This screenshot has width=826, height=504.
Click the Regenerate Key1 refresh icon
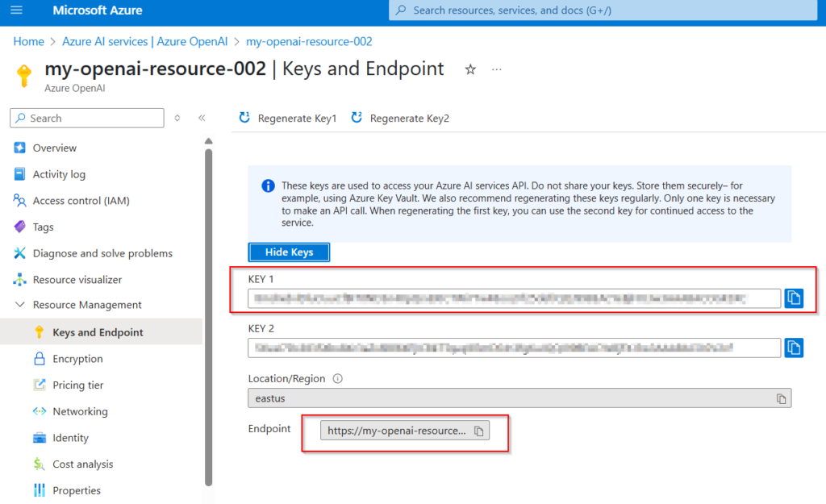click(244, 118)
